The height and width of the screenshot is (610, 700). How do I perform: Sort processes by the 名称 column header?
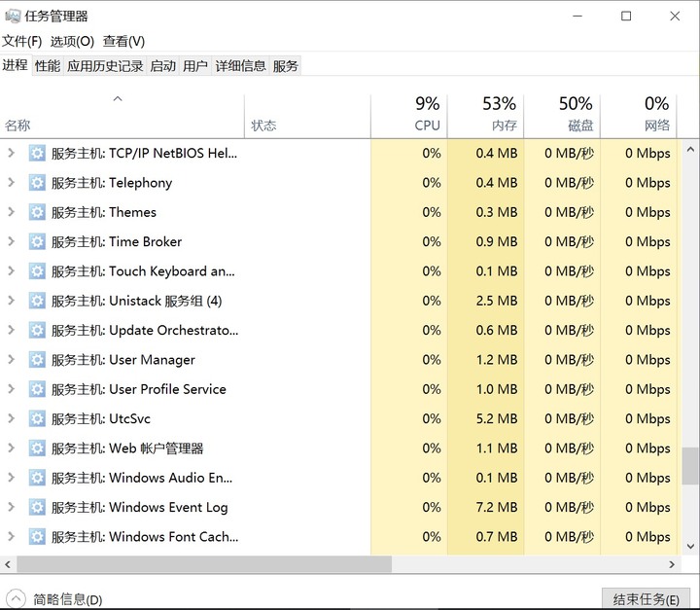(122, 116)
